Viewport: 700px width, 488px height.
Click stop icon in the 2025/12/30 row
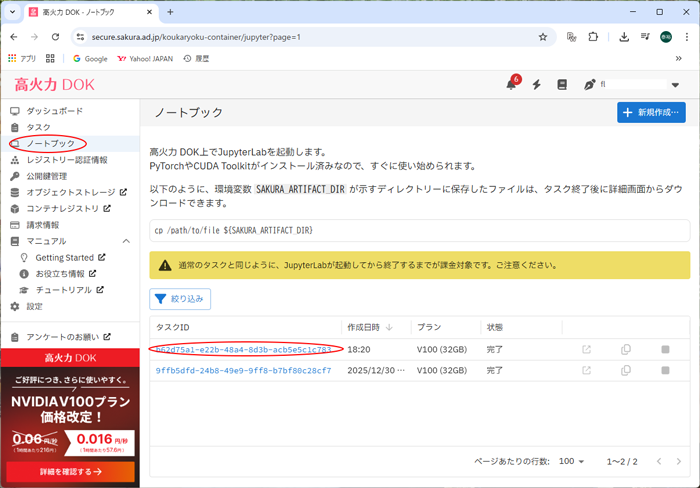pos(665,370)
